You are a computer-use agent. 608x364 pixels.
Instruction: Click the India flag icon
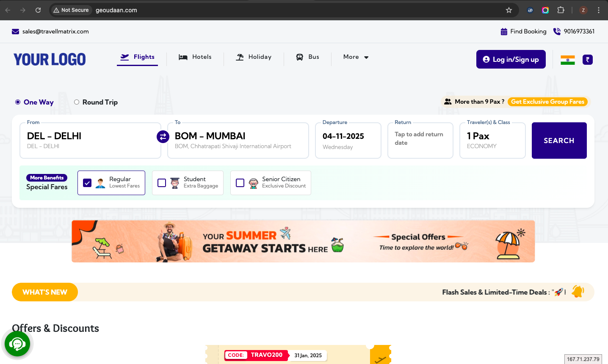pyautogui.click(x=567, y=60)
